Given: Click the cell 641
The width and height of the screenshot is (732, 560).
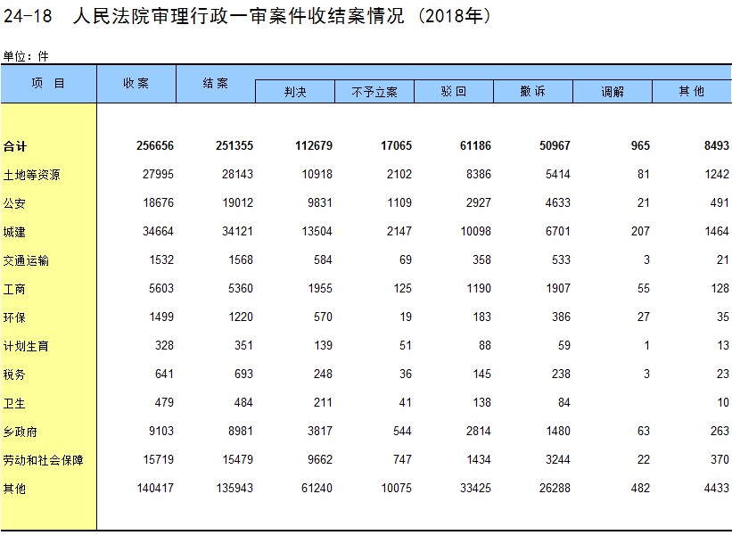Looking at the screenshot, I should [x=164, y=374].
